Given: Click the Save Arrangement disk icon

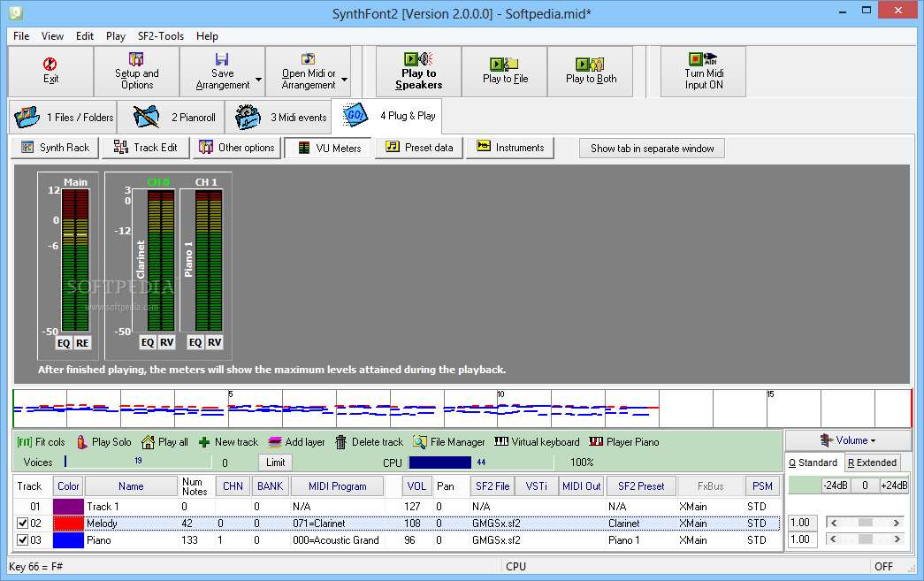Looking at the screenshot, I should pyautogui.click(x=222, y=59).
